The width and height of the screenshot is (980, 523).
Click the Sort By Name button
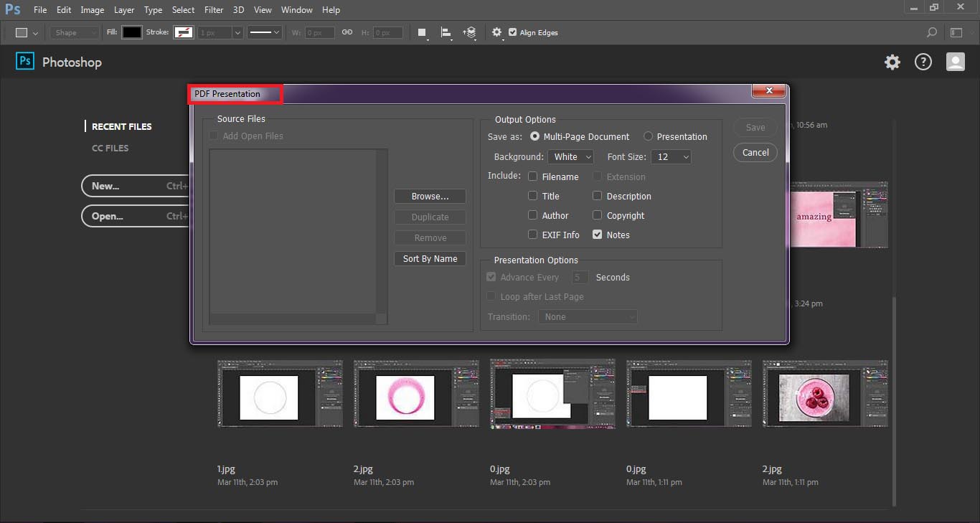(430, 258)
